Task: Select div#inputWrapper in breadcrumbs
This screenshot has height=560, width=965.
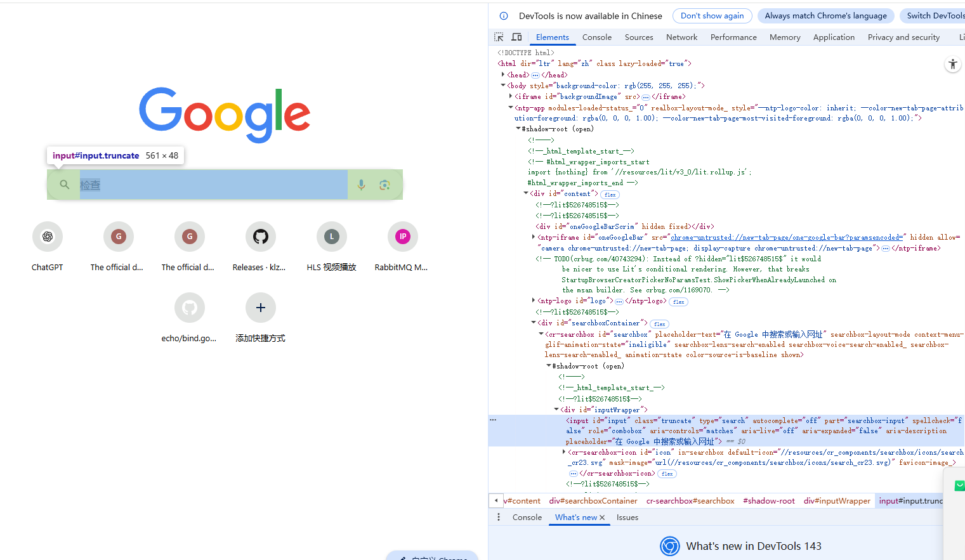Action: [837, 501]
